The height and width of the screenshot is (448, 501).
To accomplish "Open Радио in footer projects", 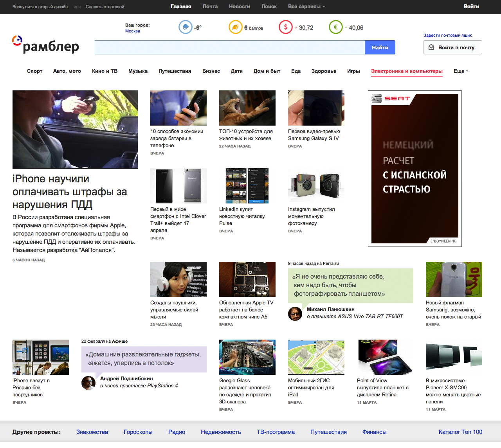I will [177, 432].
